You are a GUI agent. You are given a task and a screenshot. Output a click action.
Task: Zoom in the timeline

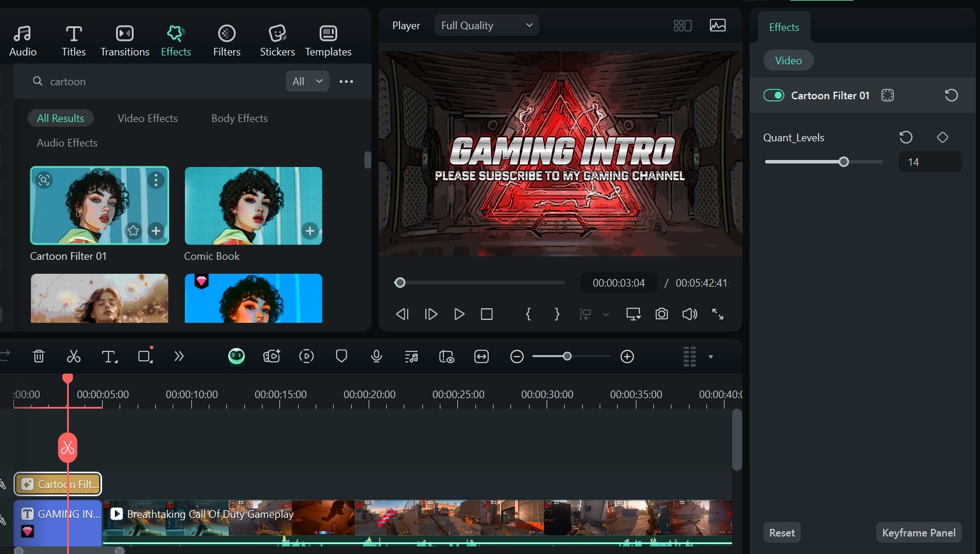coord(627,356)
